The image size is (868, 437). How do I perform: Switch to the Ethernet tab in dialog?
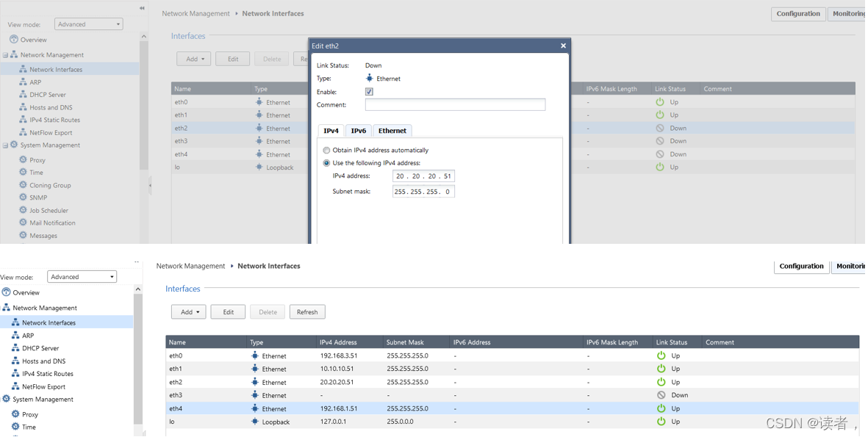coord(392,131)
